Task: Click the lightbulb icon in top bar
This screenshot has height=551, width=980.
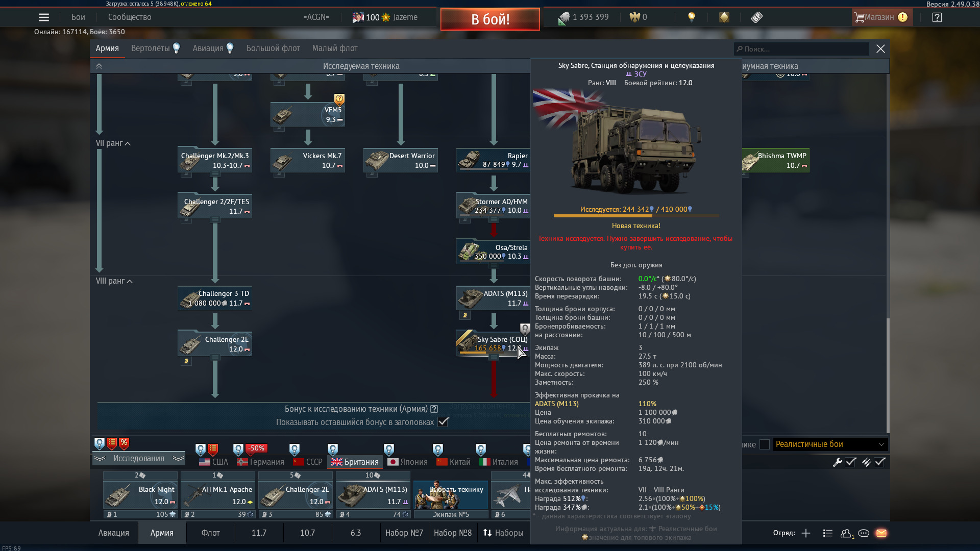Action: tap(692, 17)
